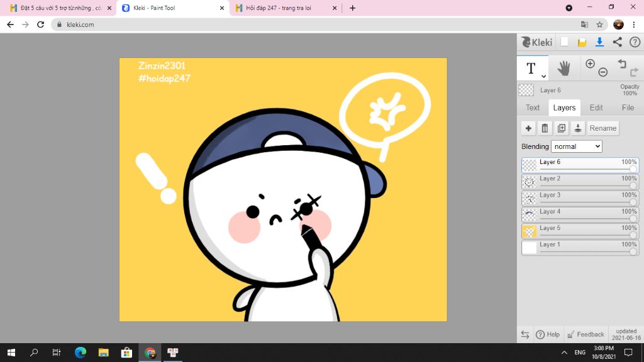Screen dimensions: 644x362
Task: Zoom out of the canvas
Action: (603, 72)
